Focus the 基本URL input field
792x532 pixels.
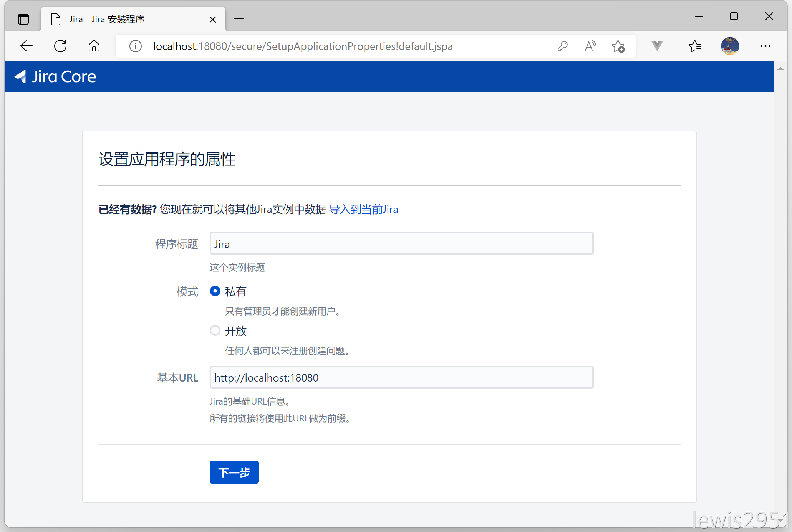[401, 377]
